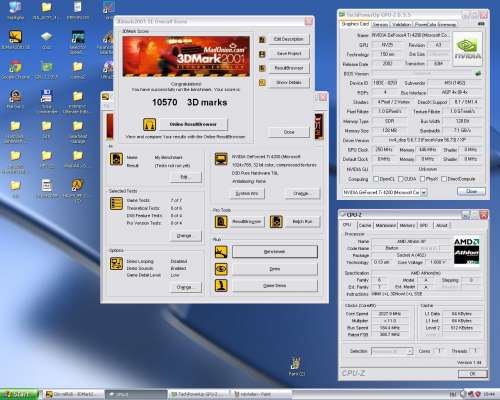This screenshot has width=500, height=400.
Task: Click 3DMark2001 SE desktop icon
Action: click(15, 40)
